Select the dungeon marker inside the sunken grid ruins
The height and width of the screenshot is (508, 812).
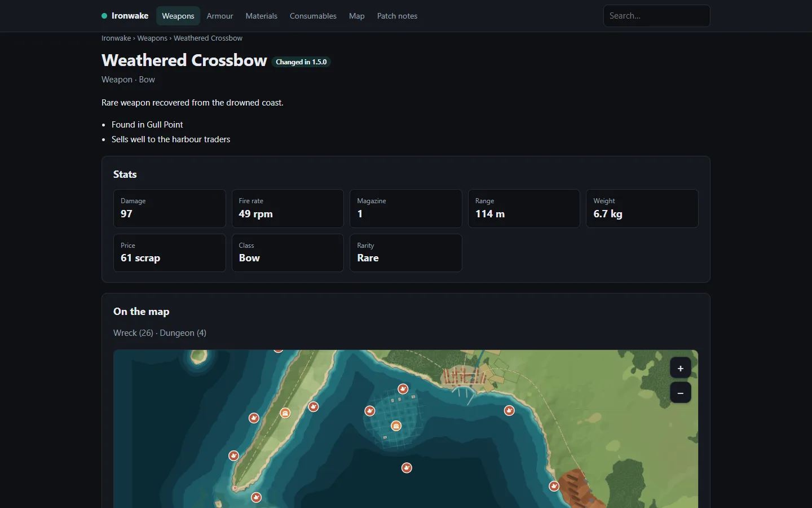coord(396,426)
